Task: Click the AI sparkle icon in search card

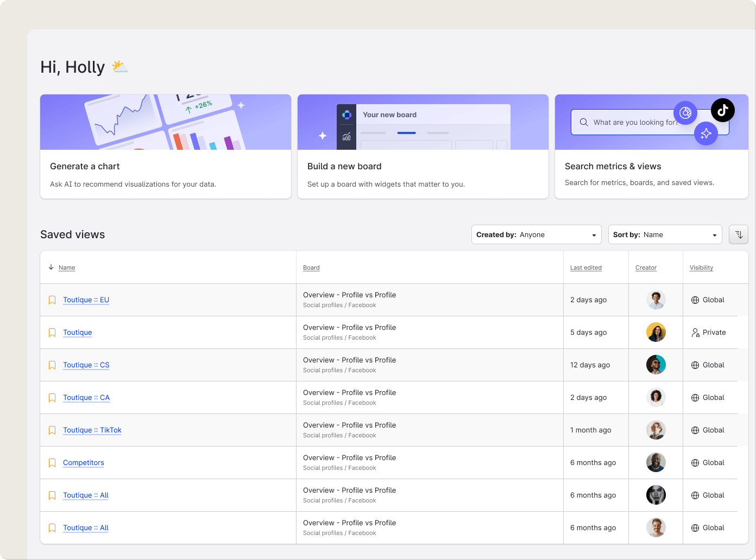Action: [x=706, y=133]
